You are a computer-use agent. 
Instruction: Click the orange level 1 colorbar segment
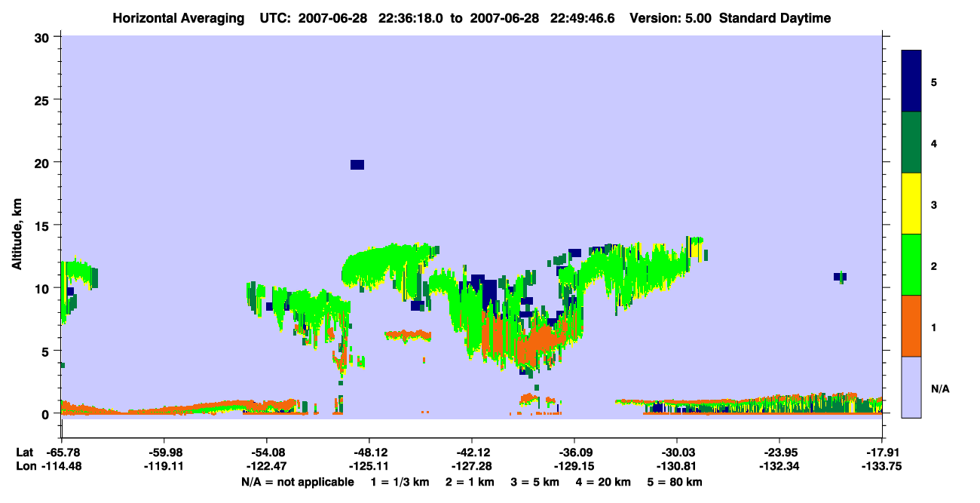tap(911, 326)
